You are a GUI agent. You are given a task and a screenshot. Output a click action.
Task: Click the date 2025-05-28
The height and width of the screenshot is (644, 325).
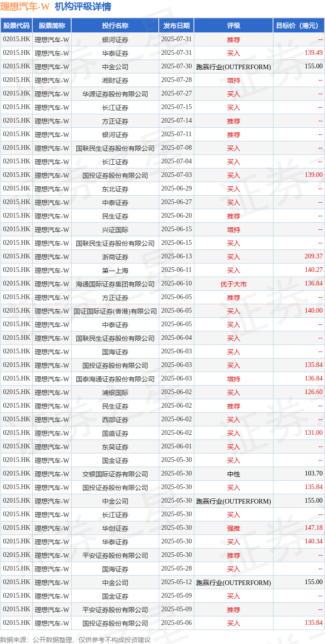(177, 569)
